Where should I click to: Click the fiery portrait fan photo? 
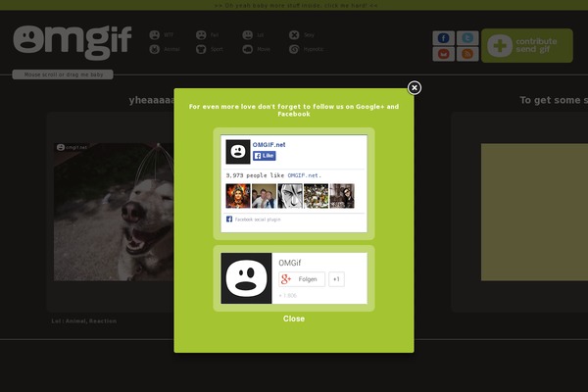click(238, 196)
